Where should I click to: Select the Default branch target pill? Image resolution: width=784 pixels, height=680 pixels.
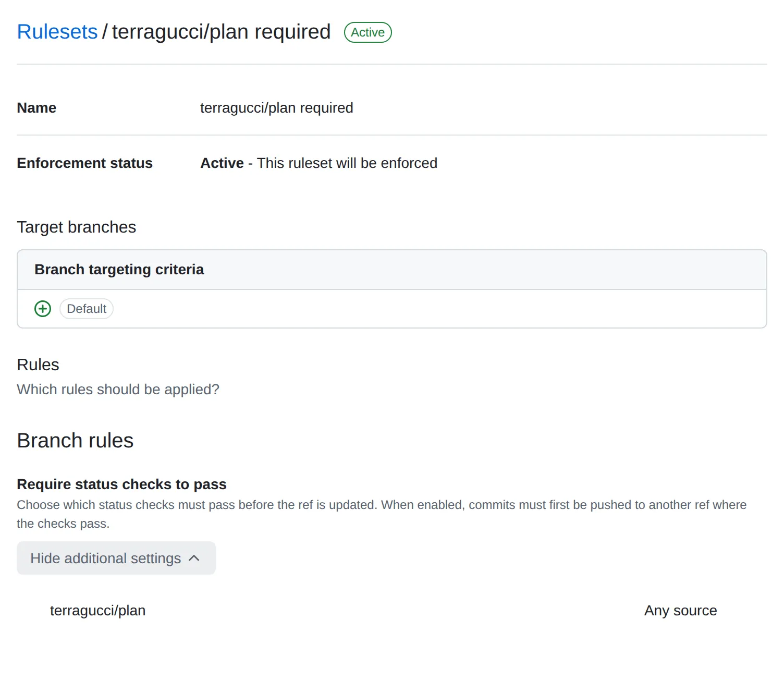coord(87,309)
